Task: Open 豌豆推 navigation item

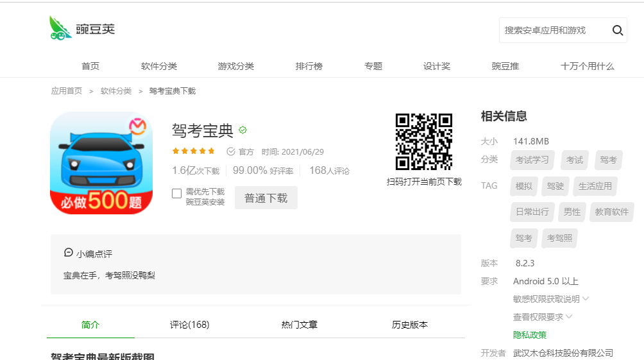Action: point(505,66)
